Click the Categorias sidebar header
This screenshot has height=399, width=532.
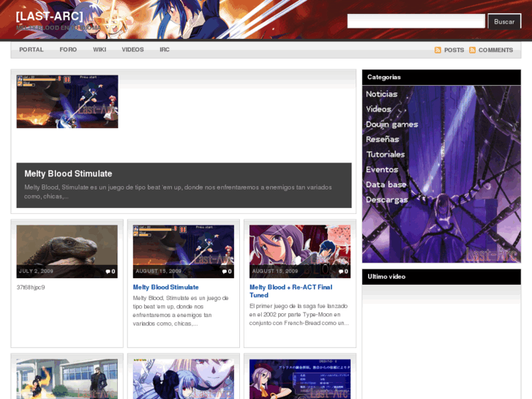click(441, 77)
